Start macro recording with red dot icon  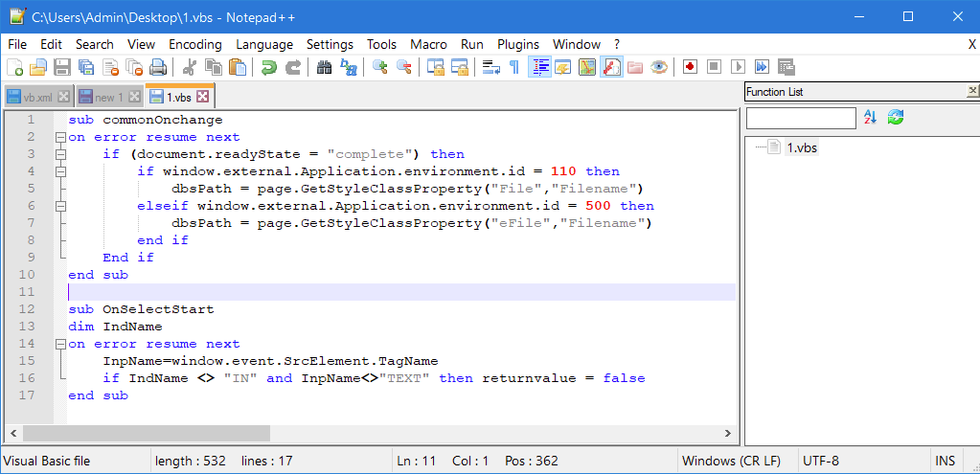(x=690, y=67)
